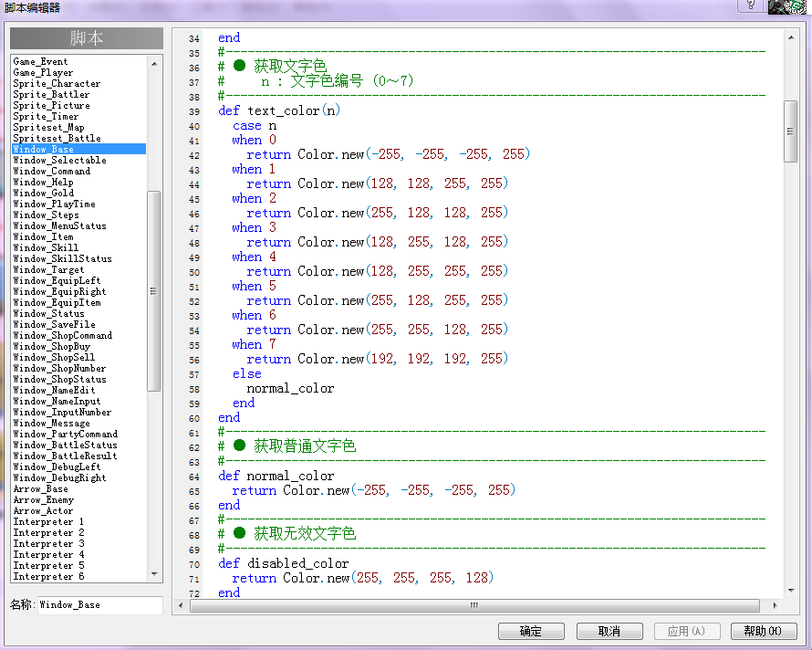The width and height of the screenshot is (812, 650).
Task: Click the "def disabled_color" code line
Action: (x=283, y=563)
